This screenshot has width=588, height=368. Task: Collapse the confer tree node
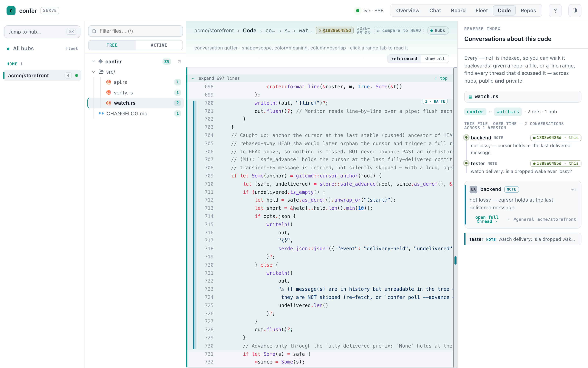pos(94,61)
